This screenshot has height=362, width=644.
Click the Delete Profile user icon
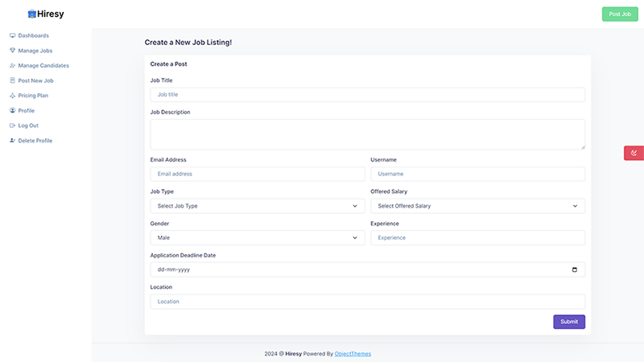coord(12,140)
